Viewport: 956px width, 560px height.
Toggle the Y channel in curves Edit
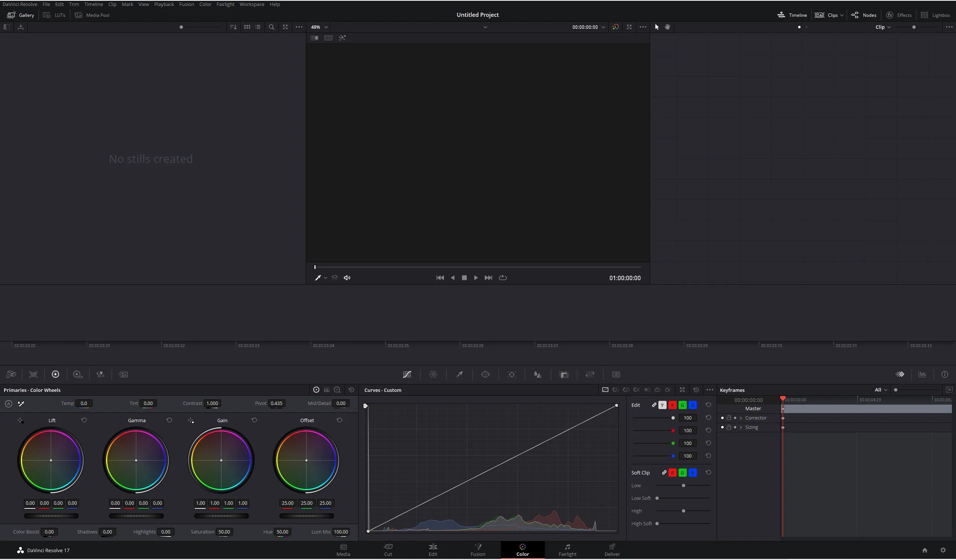coord(662,405)
